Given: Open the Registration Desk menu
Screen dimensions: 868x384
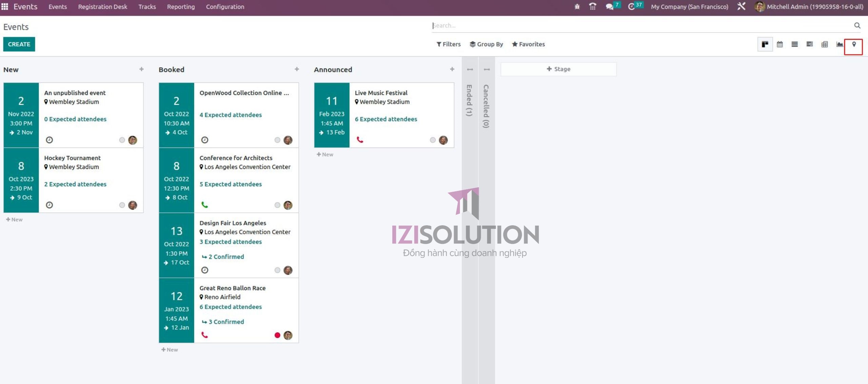Looking at the screenshot, I should 102,7.
